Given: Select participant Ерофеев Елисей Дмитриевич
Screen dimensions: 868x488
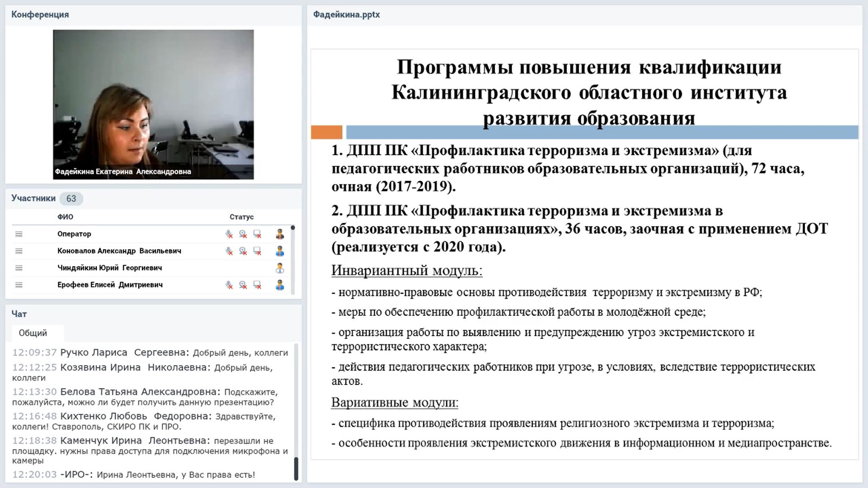Looking at the screenshot, I should [110, 285].
